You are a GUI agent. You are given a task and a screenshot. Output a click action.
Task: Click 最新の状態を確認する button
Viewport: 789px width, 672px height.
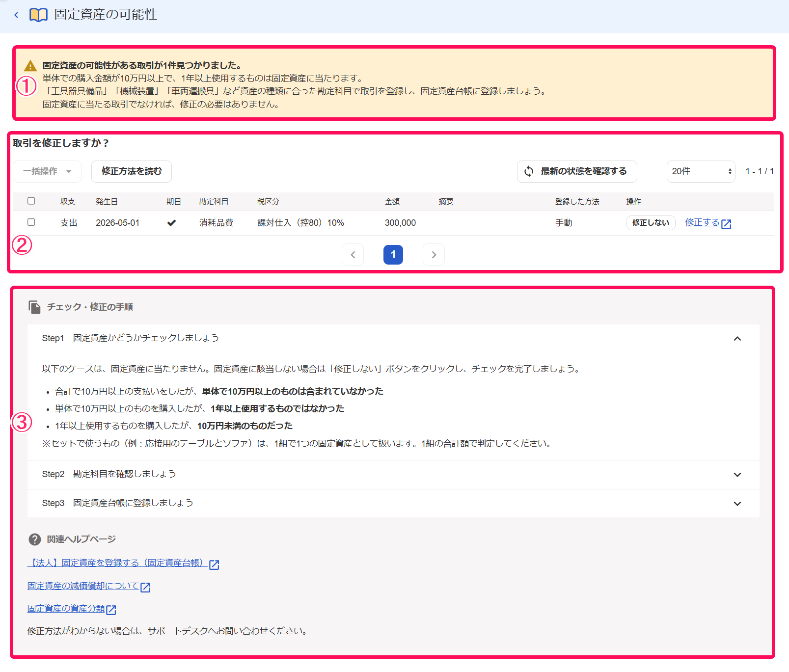577,171
